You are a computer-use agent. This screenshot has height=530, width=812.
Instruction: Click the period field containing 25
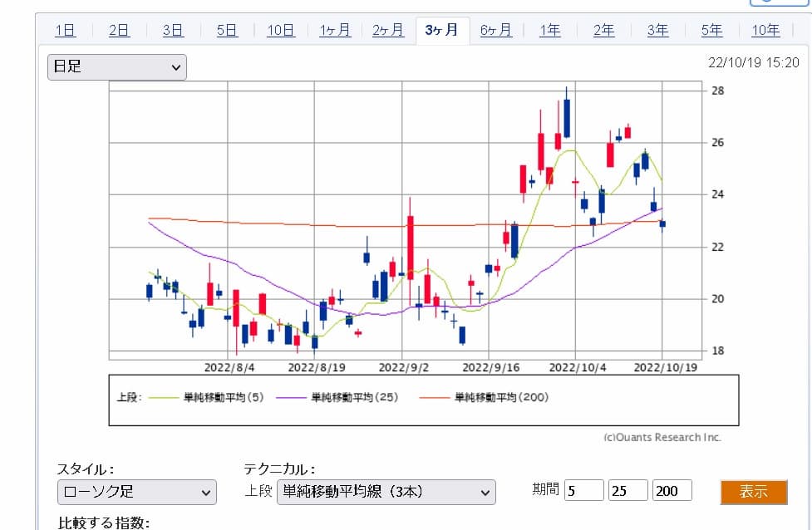627,491
